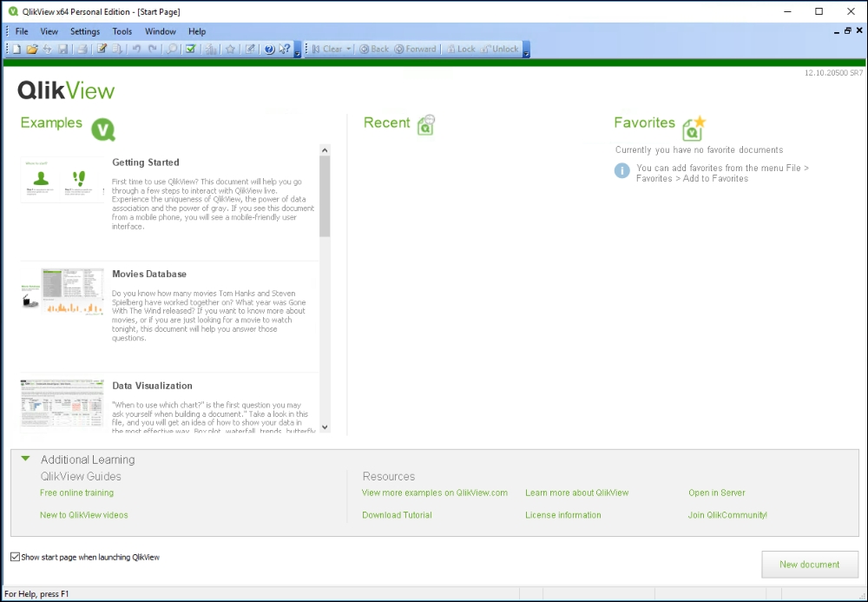Open Help Topics blue question icon
868x602 pixels.
click(270, 50)
